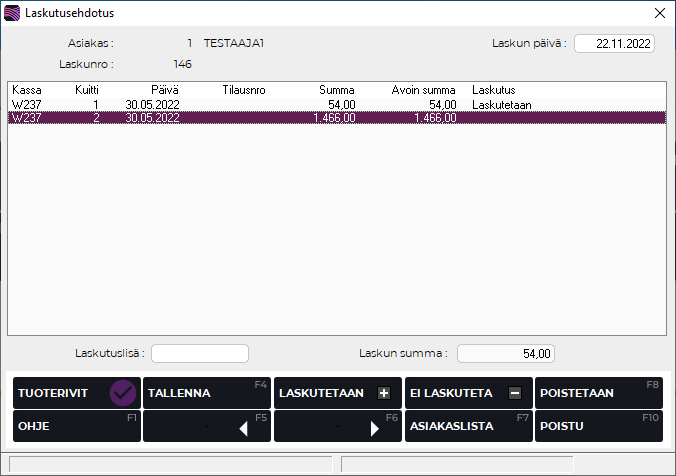The width and height of the screenshot is (676, 476).
Task: Open the Asiakaslista customer list
Action: (x=468, y=425)
